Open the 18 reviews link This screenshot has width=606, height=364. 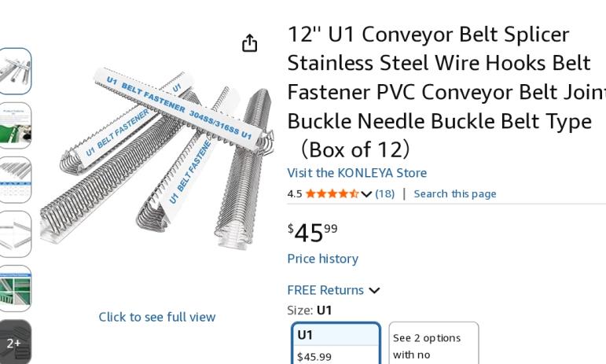tap(384, 193)
